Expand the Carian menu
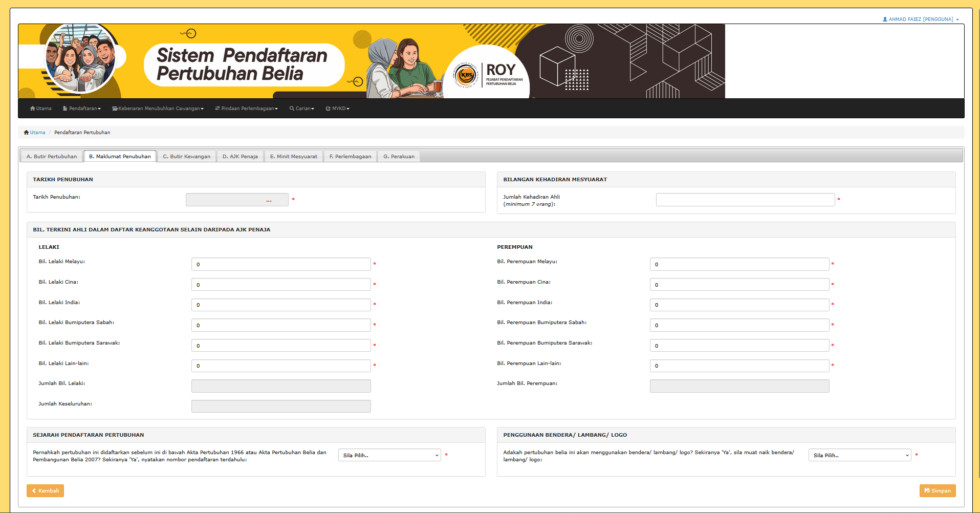 302,109
